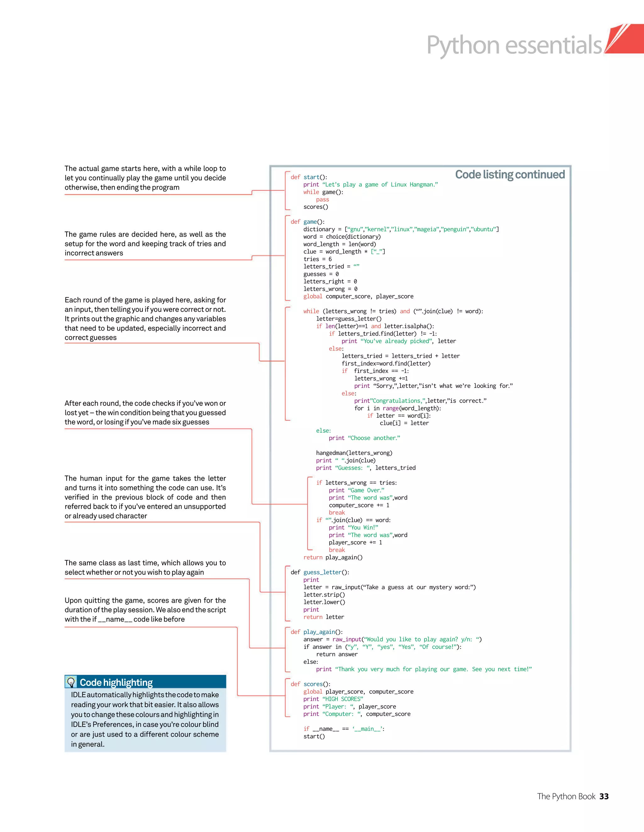The width and height of the screenshot is (644, 832).
Task: Click the 'letters_tried = “”' code line
Action: (x=331, y=267)
